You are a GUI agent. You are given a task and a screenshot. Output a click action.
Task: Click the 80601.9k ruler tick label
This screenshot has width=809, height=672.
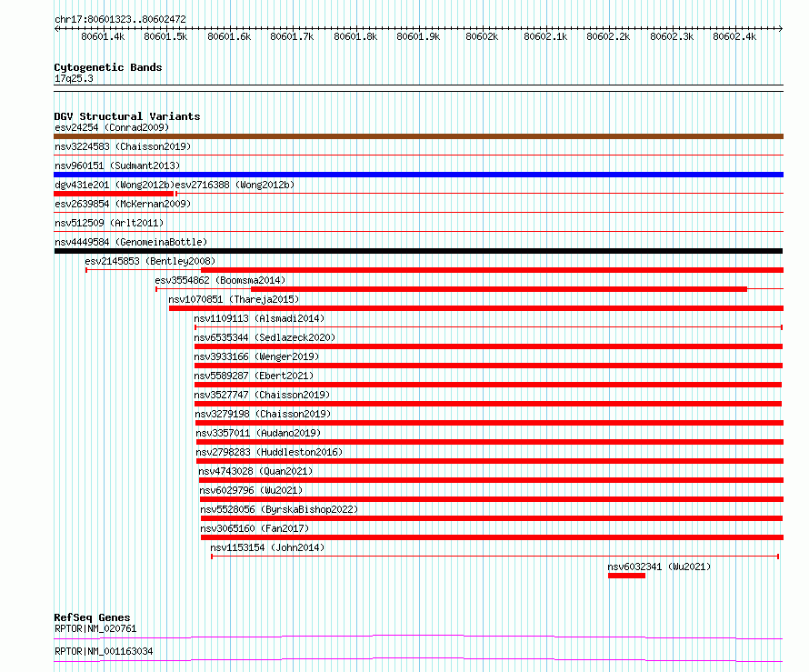pyautogui.click(x=418, y=36)
